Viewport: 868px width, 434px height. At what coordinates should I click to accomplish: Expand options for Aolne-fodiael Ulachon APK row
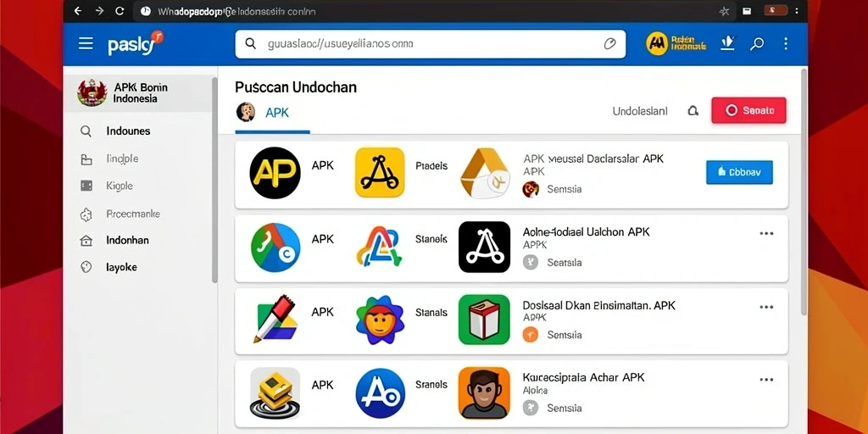tap(766, 234)
